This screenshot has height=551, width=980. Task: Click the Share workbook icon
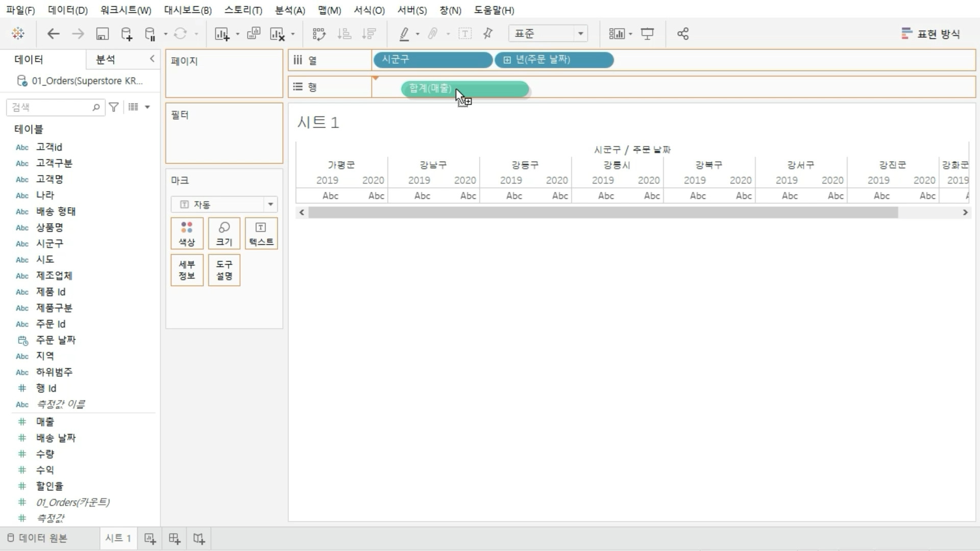coord(683,34)
